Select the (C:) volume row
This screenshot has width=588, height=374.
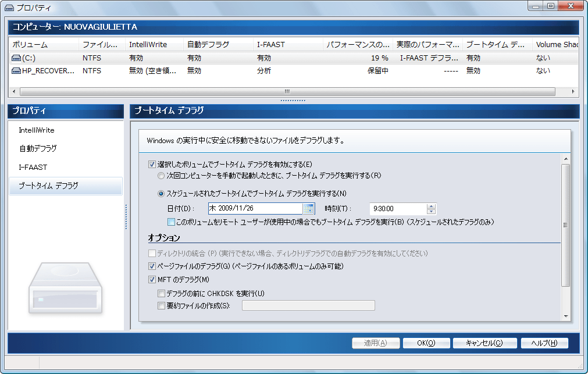(293, 58)
